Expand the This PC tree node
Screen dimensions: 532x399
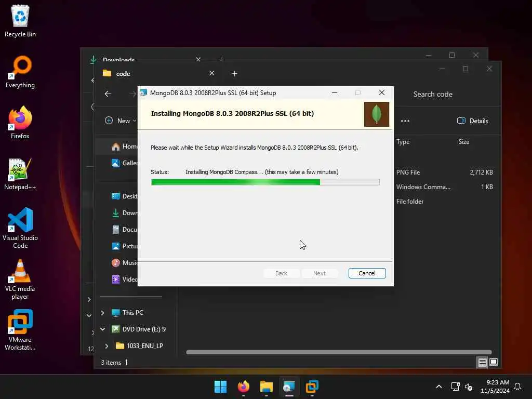click(x=102, y=313)
